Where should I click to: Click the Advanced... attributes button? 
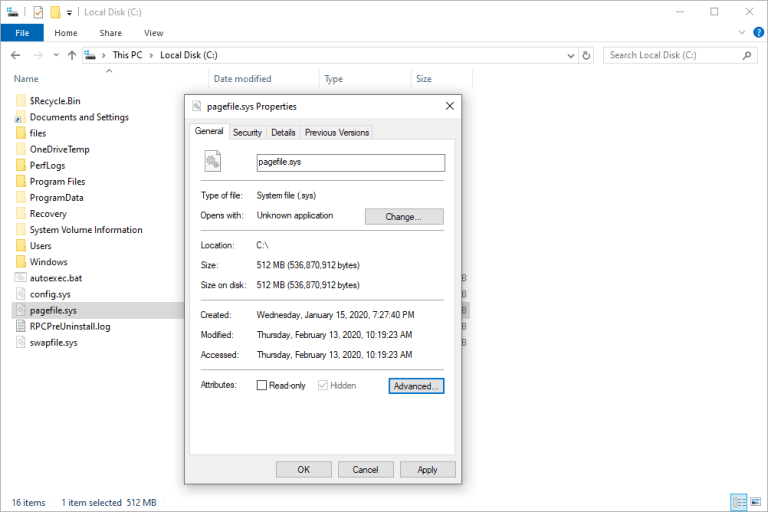[416, 386]
